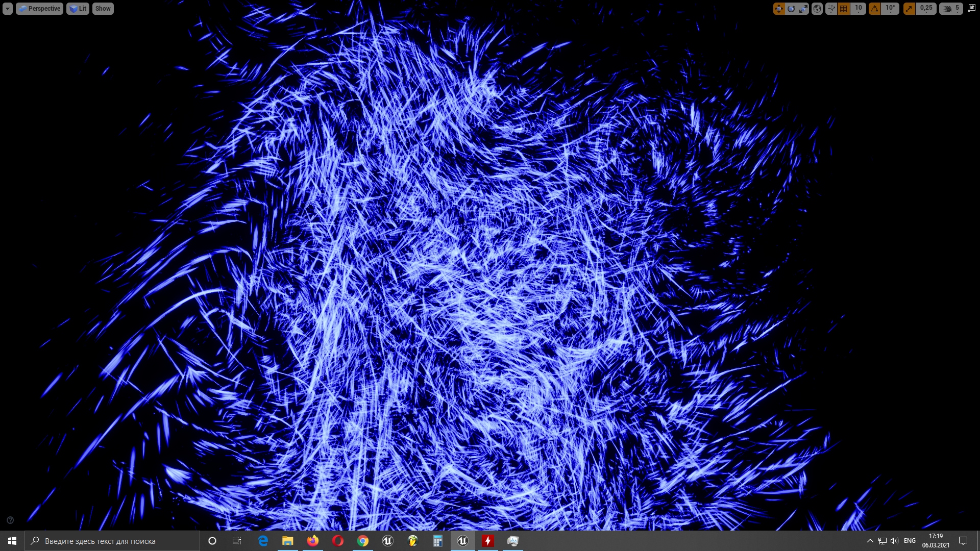Select the rotate transform tool
Screen dimensions: 980x551
click(x=791, y=9)
